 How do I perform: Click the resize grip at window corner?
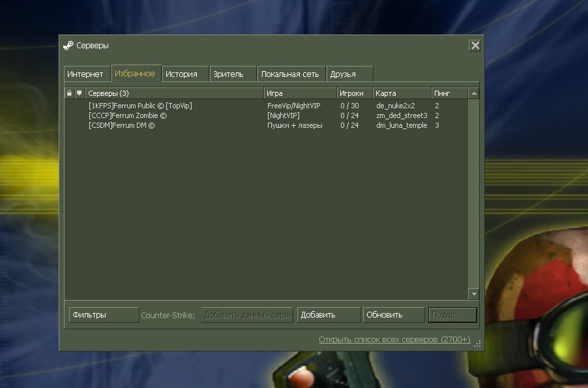[478, 343]
